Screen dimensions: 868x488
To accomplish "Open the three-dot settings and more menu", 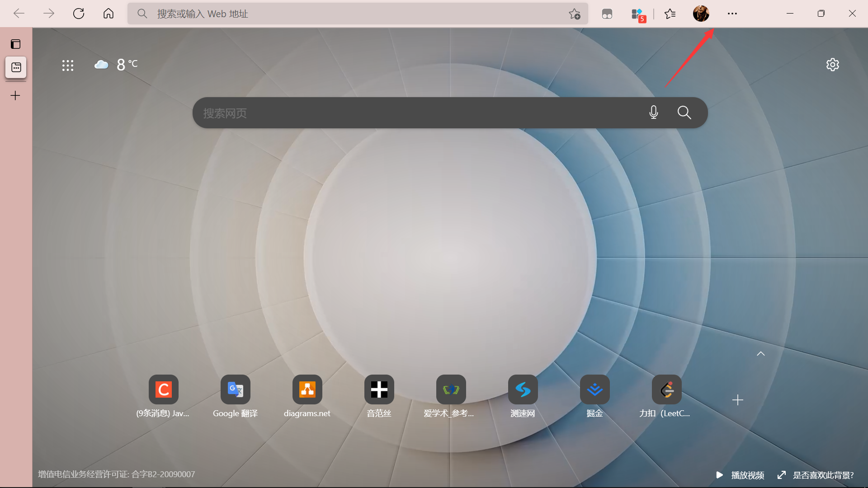I will pos(732,14).
